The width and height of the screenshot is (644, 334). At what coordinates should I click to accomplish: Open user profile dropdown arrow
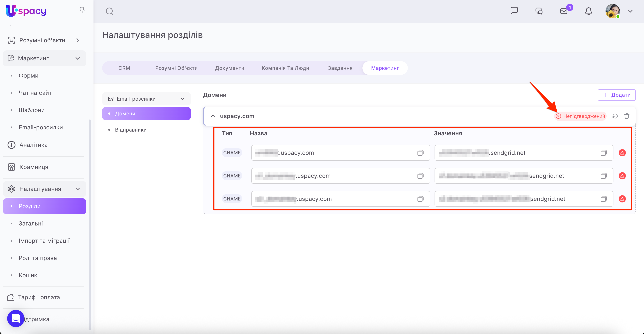(630, 11)
